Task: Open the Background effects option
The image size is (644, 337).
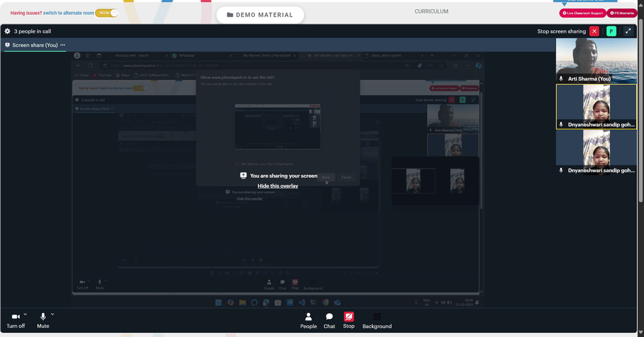Action: tap(377, 321)
